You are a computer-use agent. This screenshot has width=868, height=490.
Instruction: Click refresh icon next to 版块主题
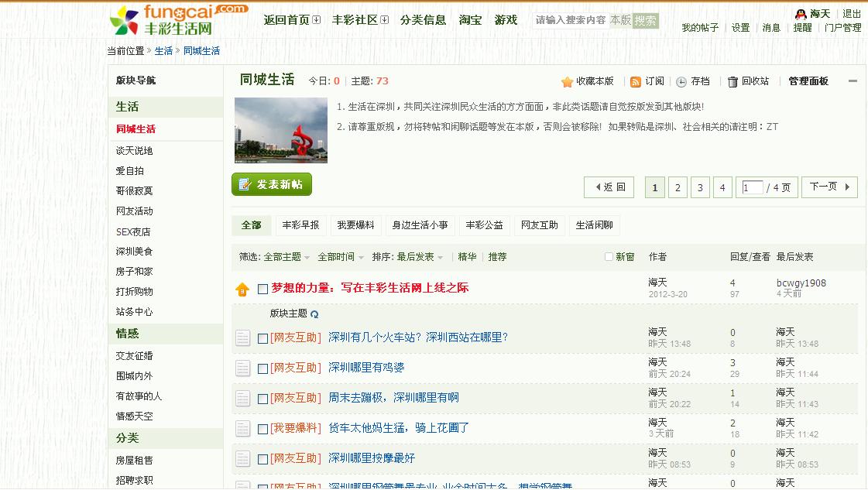click(x=314, y=314)
